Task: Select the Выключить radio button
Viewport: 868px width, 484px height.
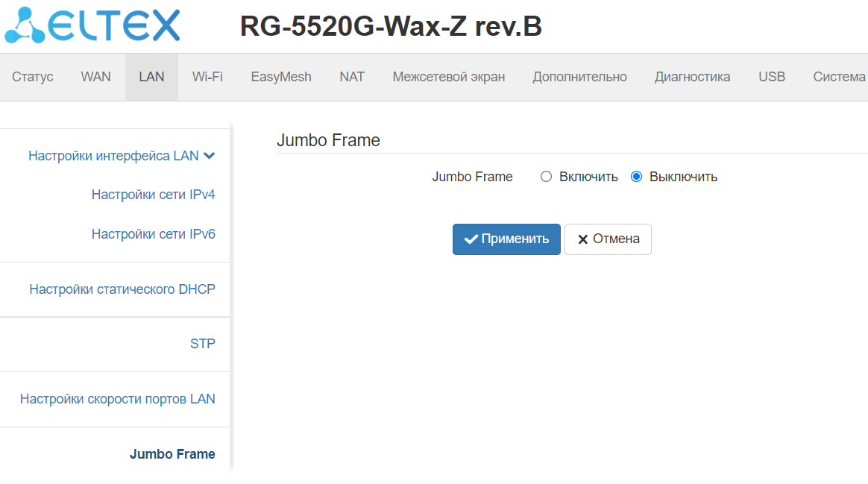Action: click(637, 177)
